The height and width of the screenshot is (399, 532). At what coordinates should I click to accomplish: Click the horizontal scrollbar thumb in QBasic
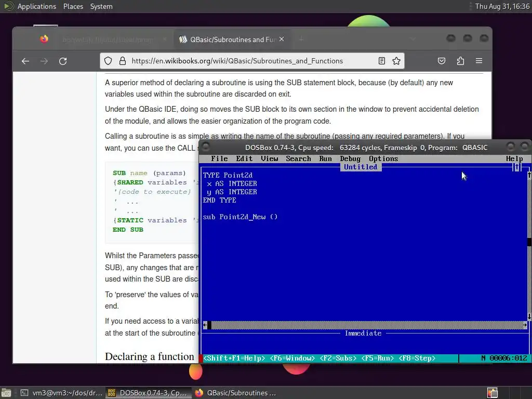click(209, 325)
